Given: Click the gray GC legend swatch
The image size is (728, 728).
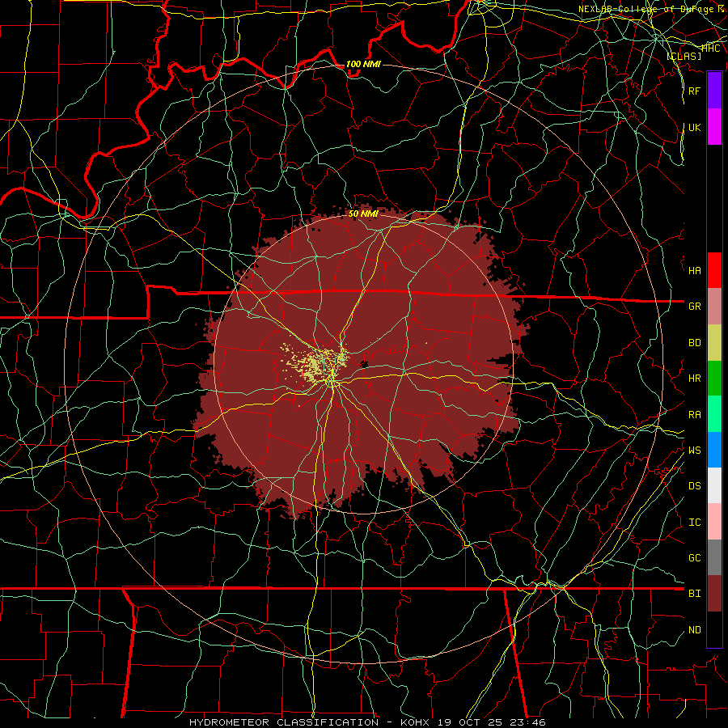Looking at the screenshot, I should coord(714,557).
